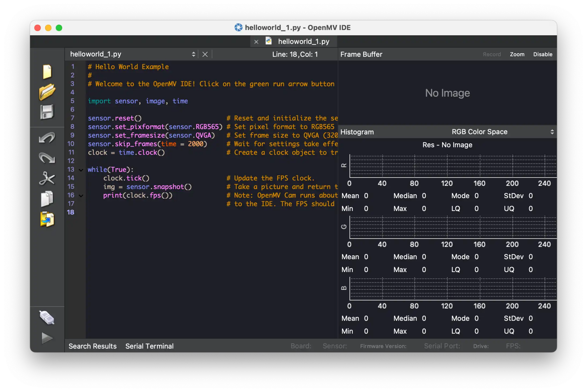Close the helloworld_1.py document tab
This screenshot has width=587, height=392.
pos(256,42)
